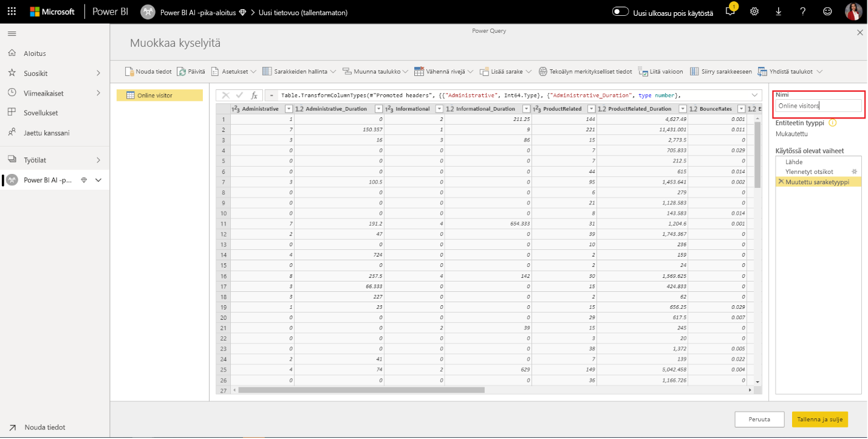Open the Yhdistä taulukot dropdown
The width and height of the screenshot is (868, 439).
coord(790,72)
